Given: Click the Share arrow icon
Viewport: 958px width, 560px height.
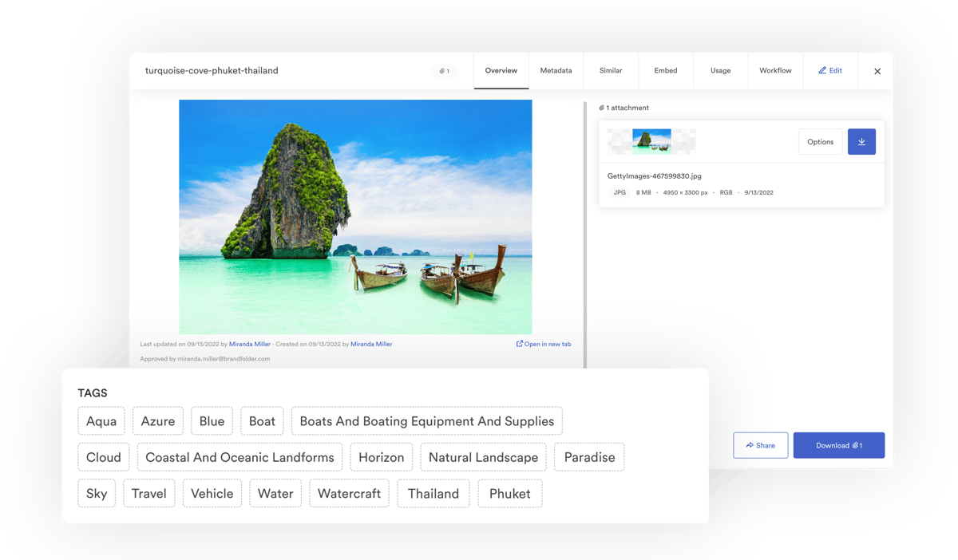Looking at the screenshot, I should click(749, 444).
